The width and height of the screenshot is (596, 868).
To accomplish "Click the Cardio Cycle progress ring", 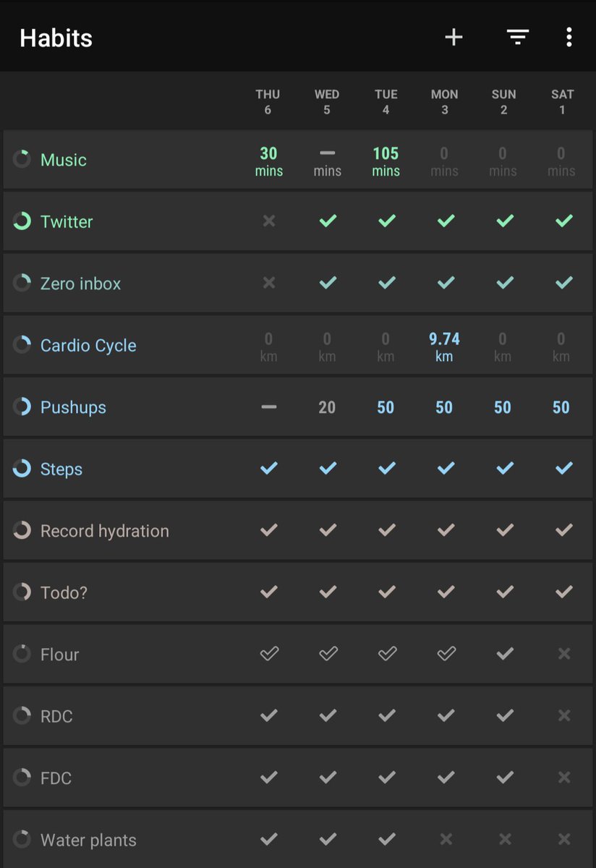I will (22, 345).
